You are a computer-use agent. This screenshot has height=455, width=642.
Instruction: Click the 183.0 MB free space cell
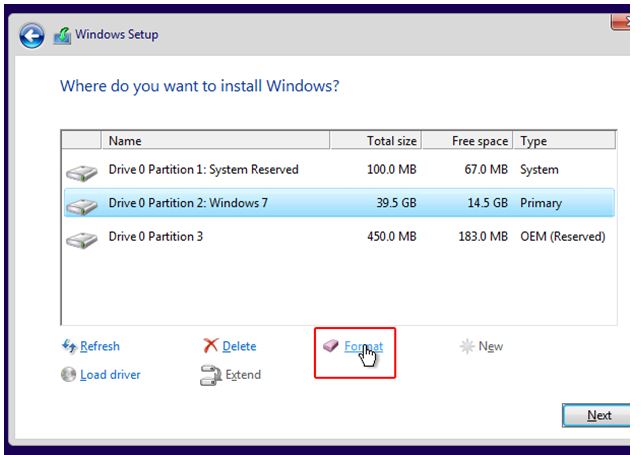[483, 236]
